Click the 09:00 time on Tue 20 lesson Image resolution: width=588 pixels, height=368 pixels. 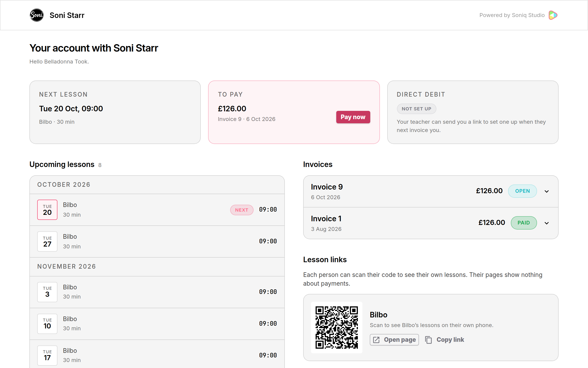(x=268, y=210)
